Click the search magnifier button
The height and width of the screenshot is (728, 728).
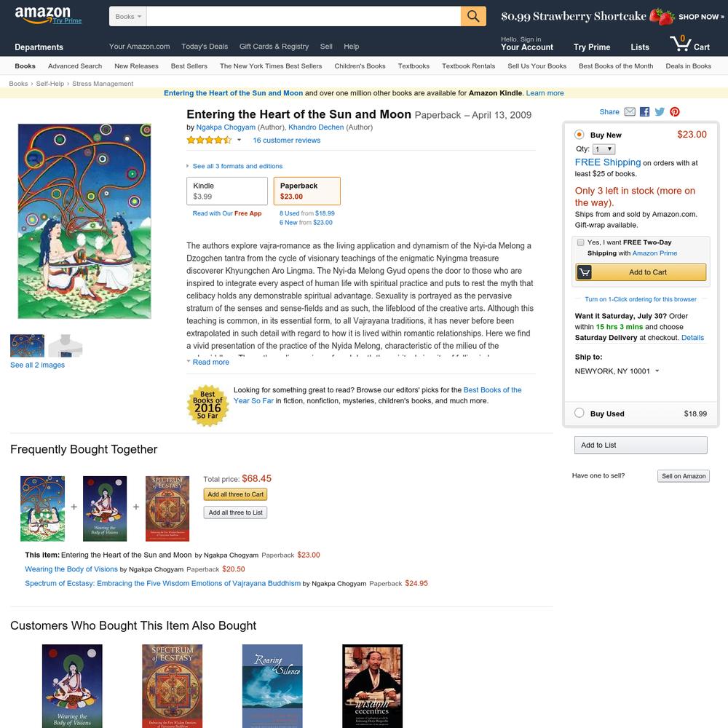[x=473, y=16]
